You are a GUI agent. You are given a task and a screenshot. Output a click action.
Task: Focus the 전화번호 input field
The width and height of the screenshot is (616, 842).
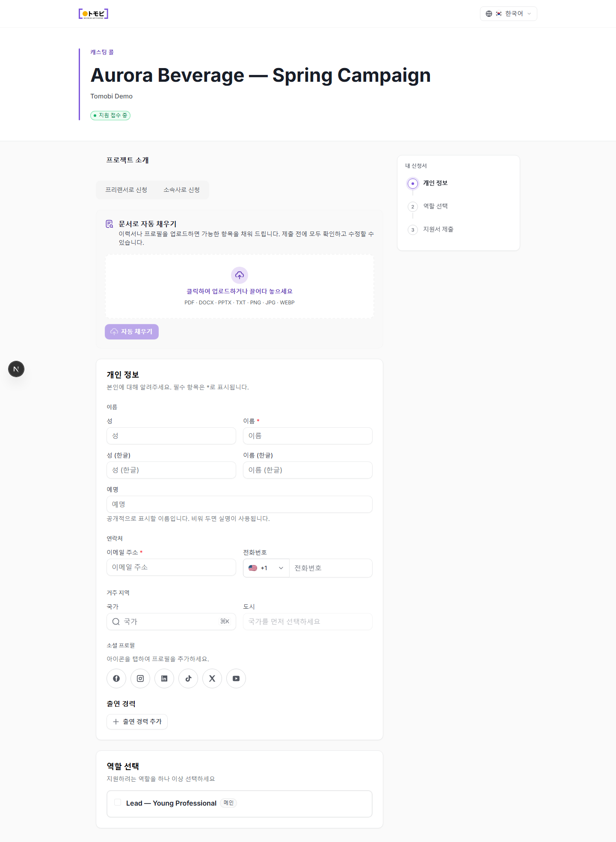coord(331,568)
